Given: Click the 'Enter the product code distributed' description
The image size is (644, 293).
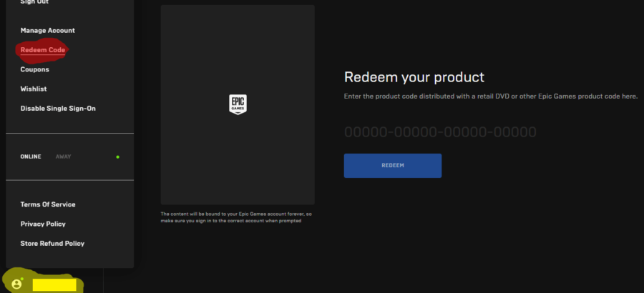Looking at the screenshot, I should tap(491, 96).
